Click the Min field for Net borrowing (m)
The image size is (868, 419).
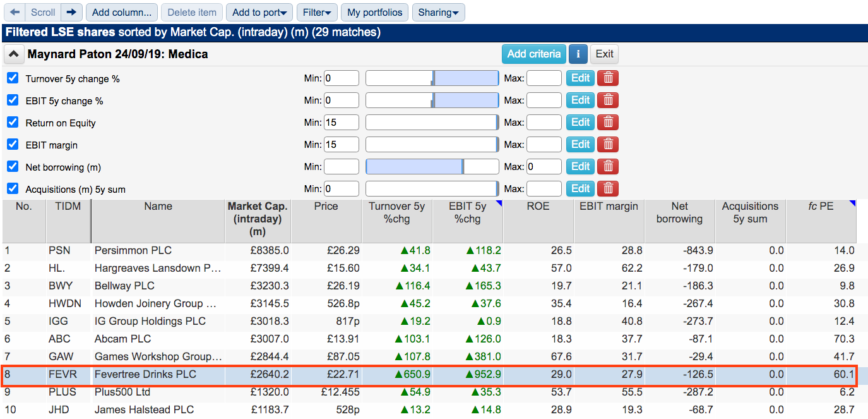[x=342, y=167]
